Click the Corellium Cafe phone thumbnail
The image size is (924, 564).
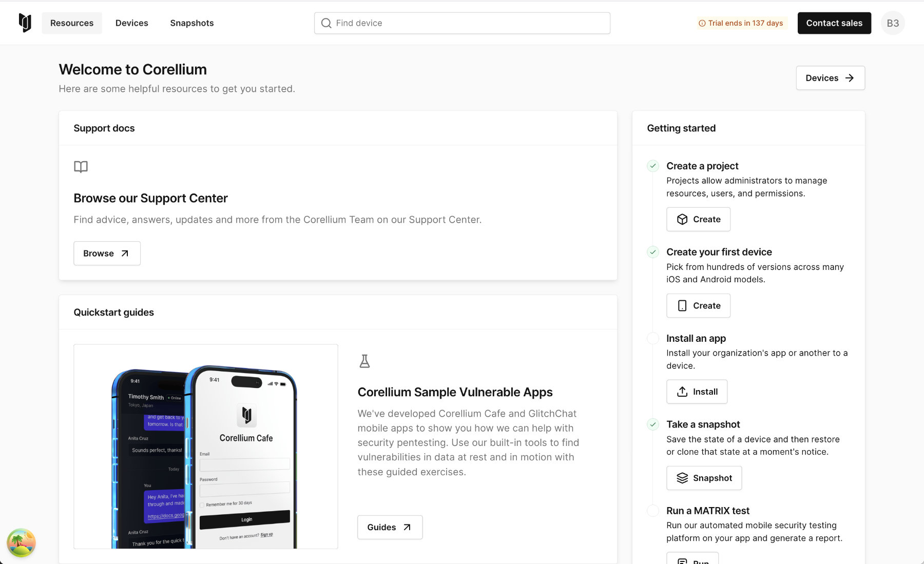(x=205, y=446)
